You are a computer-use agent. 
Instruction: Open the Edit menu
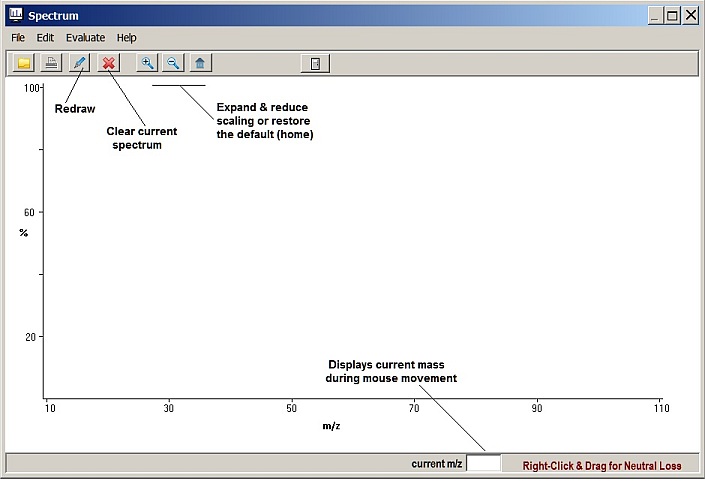[45, 37]
